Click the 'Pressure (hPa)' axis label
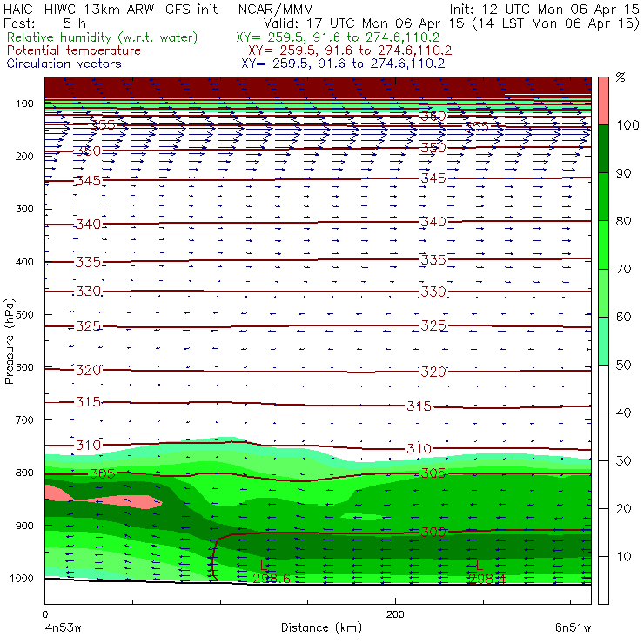 (x=10, y=341)
